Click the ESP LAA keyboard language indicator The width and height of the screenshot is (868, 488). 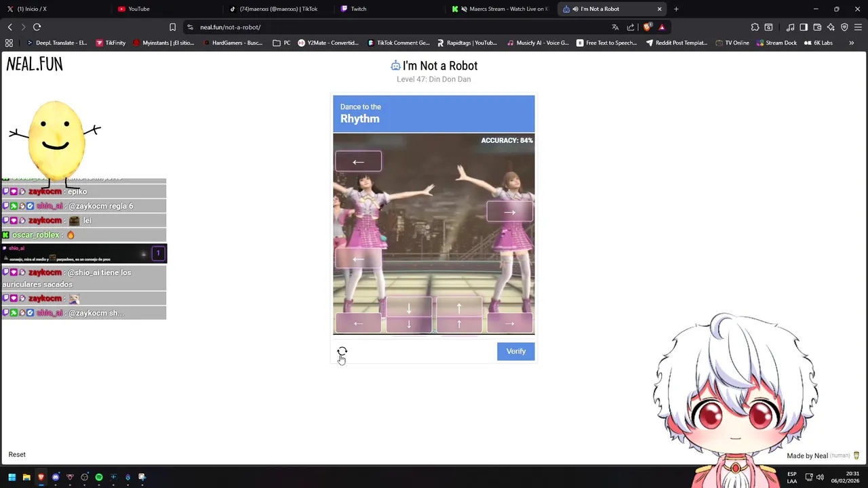tap(792, 477)
